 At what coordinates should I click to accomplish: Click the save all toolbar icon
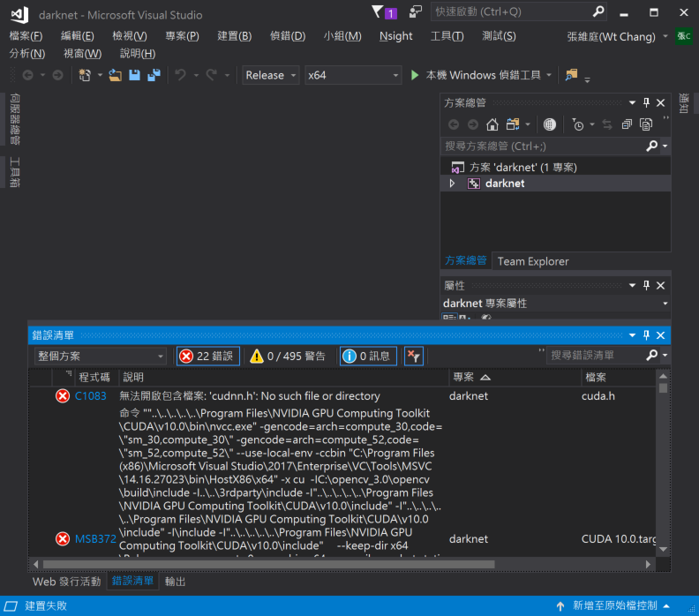tap(154, 75)
